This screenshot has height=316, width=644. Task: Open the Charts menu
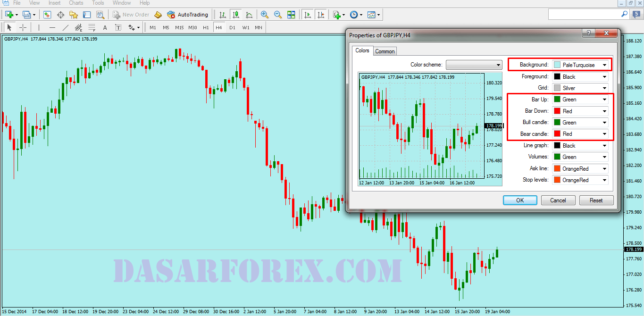click(76, 3)
